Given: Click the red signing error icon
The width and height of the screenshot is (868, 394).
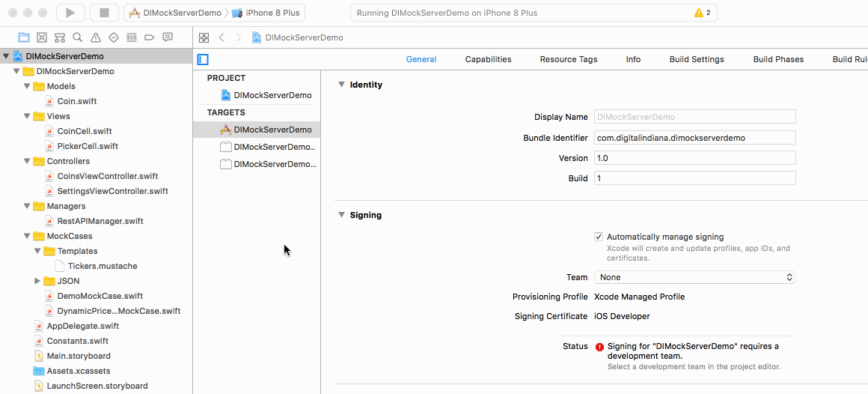Looking at the screenshot, I should point(599,347).
